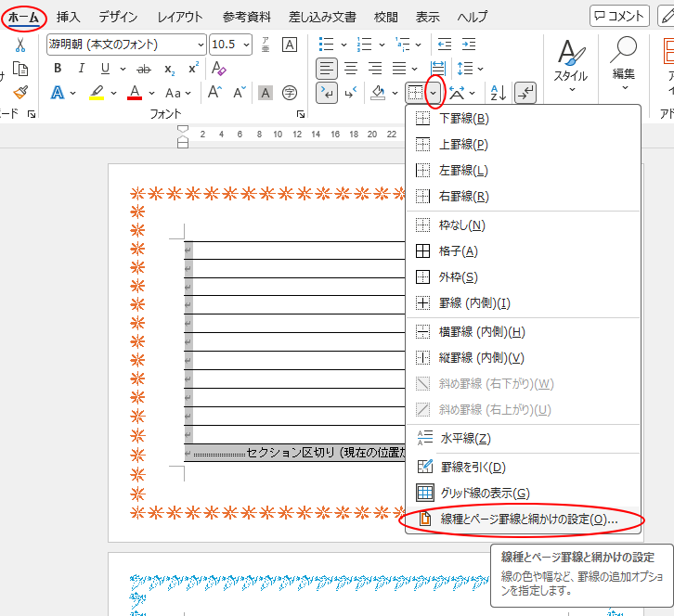This screenshot has height=616, width=674.
Task: Click left-to-right text direction icon
Action: click(327, 93)
